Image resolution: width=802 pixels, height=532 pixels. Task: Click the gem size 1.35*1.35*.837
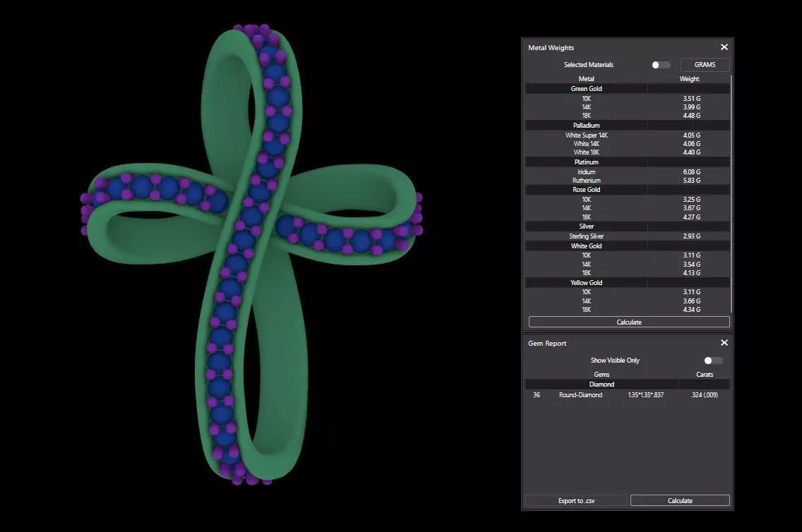point(645,395)
